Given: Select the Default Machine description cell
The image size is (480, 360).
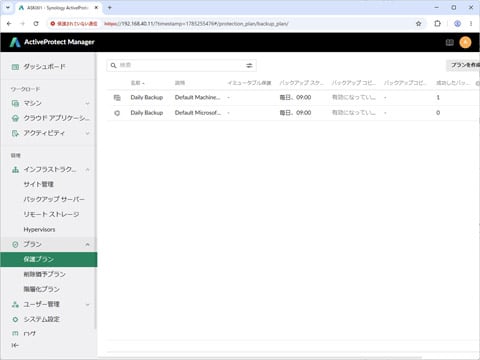Looking at the screenshot, I should pyautogui.click(x=197, y=98).
